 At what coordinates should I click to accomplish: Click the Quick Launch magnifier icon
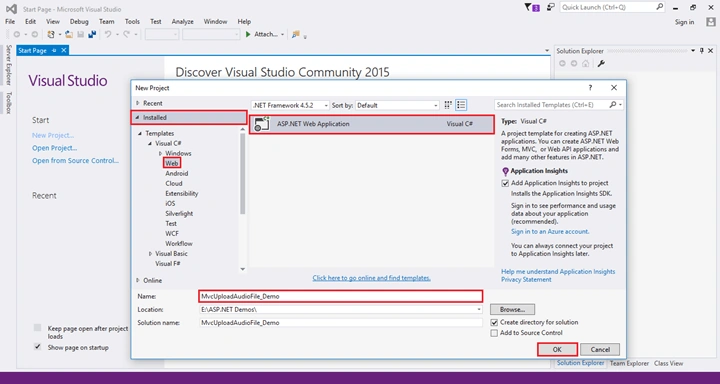[x=659, y=7]
